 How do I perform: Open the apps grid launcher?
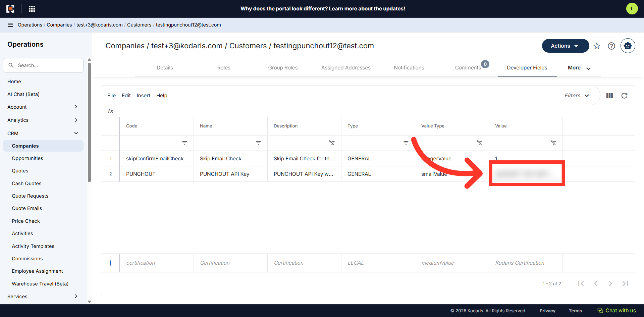32,9
